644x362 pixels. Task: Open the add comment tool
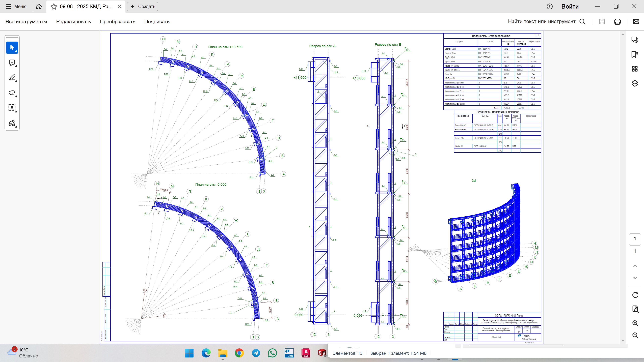click(12, 63)
